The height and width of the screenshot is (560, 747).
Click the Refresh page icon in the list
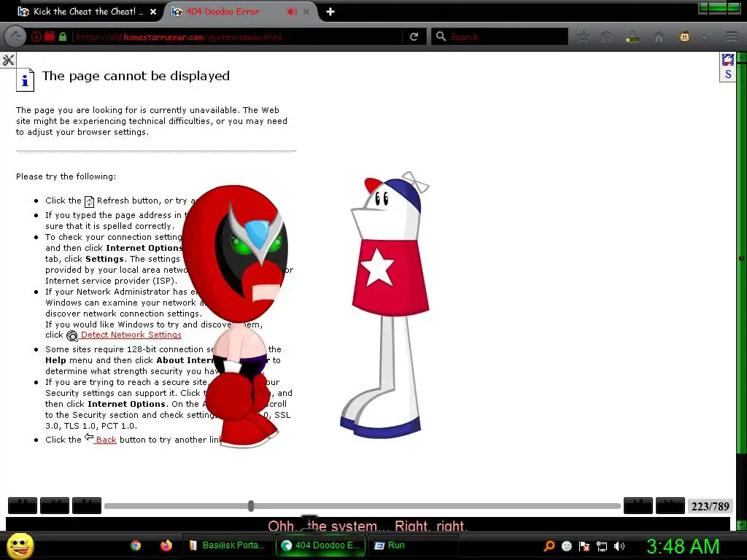point(89,201)
